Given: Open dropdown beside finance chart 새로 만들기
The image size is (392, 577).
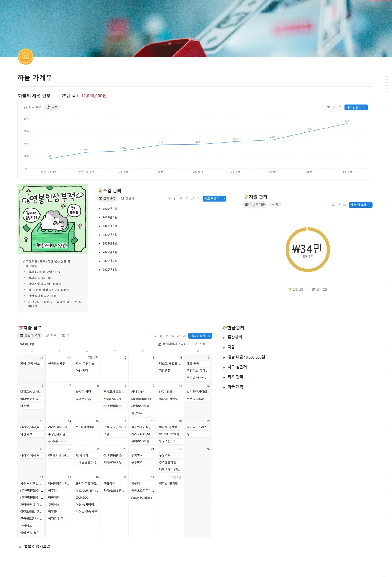Looking at the screenshot, I should (x=366, y=107).
